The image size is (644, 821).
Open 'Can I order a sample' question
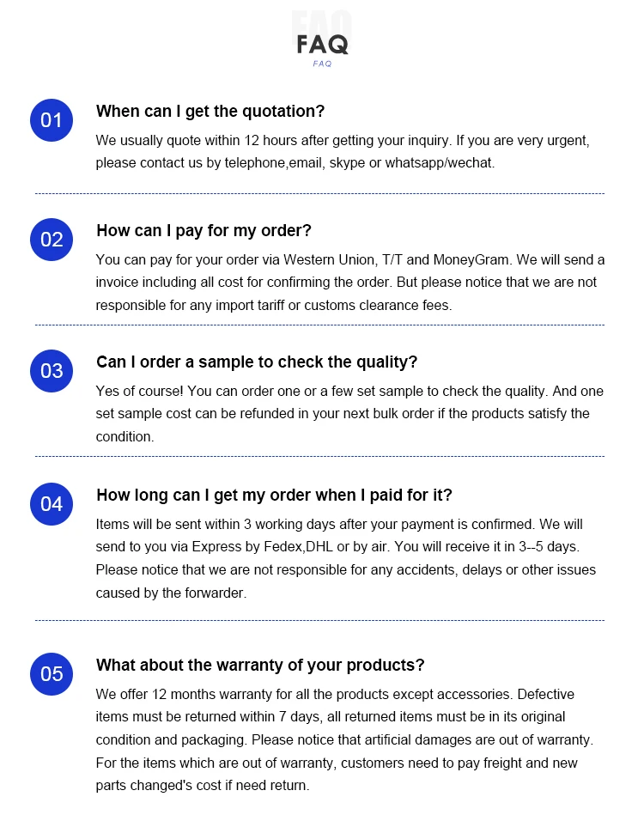tap(257, 362)
